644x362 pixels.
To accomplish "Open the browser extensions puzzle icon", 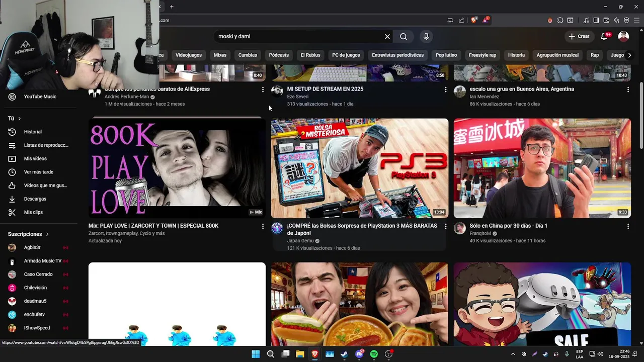I will pos(560,20).
